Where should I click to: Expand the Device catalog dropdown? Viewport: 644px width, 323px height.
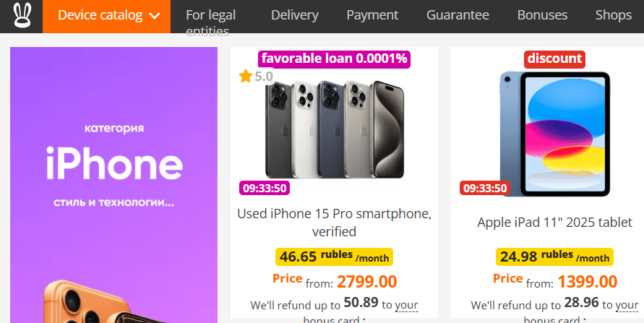(107, 16)
